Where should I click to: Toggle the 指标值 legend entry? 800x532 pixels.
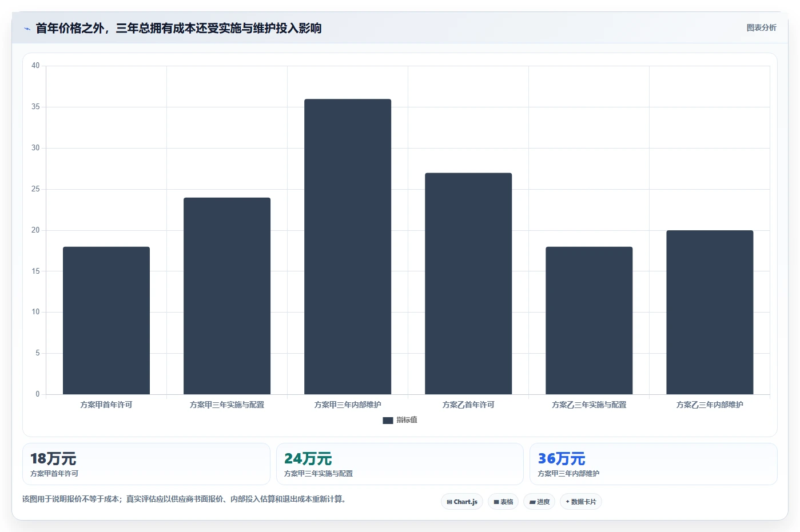400,420
